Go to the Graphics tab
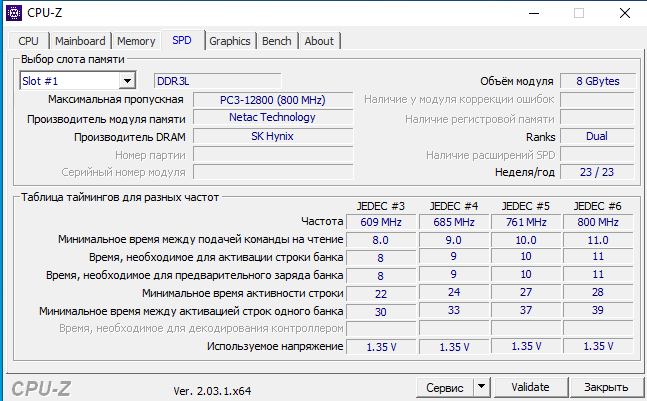The width and height of the screenshot is (647, 401). coord(230,41)
